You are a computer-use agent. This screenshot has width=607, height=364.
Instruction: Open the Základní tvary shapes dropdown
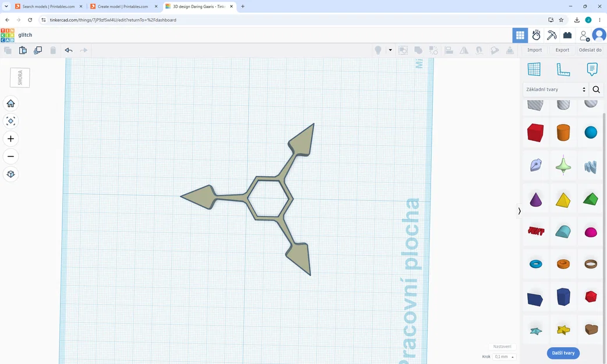click(556, 90)
